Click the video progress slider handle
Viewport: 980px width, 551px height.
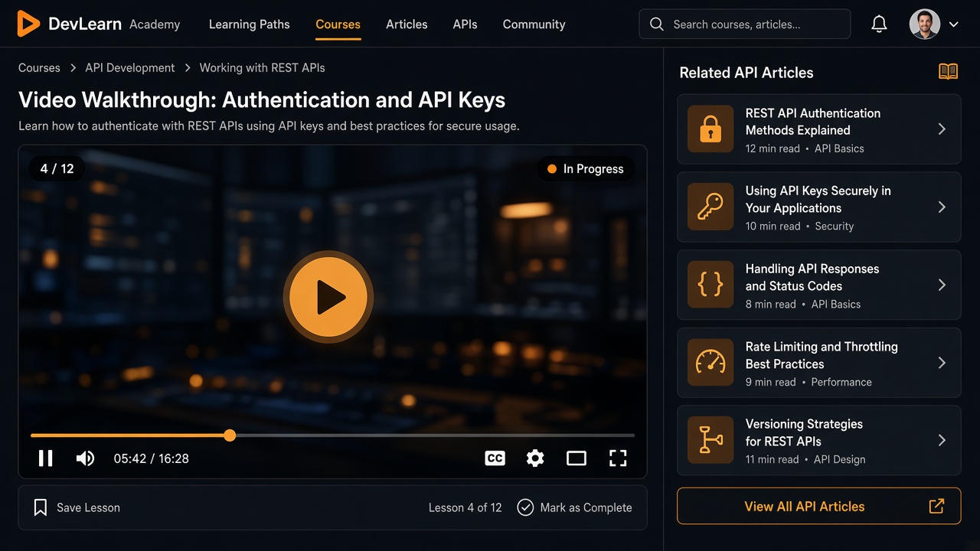230,435
